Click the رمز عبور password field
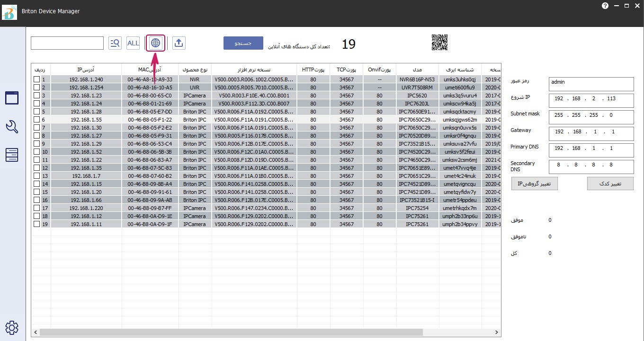This screenshot has height=341, width=644. click(590, 84)
